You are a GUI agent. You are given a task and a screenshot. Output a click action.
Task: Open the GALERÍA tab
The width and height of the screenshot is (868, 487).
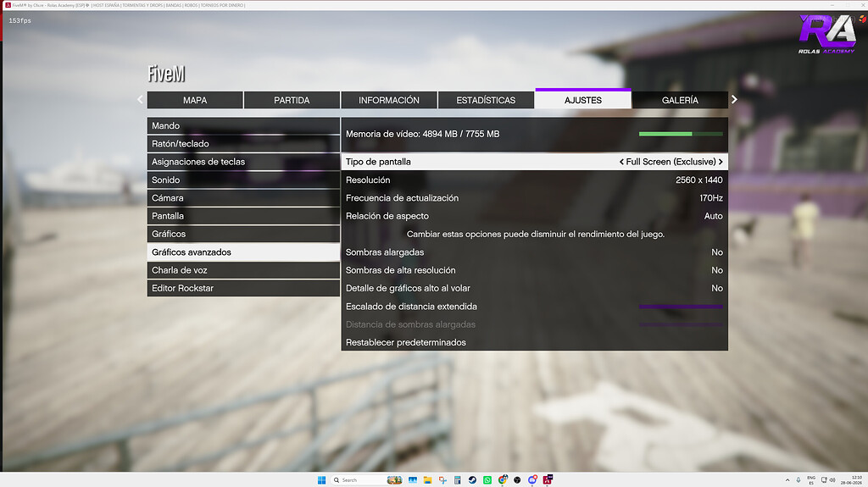point(680,100)
